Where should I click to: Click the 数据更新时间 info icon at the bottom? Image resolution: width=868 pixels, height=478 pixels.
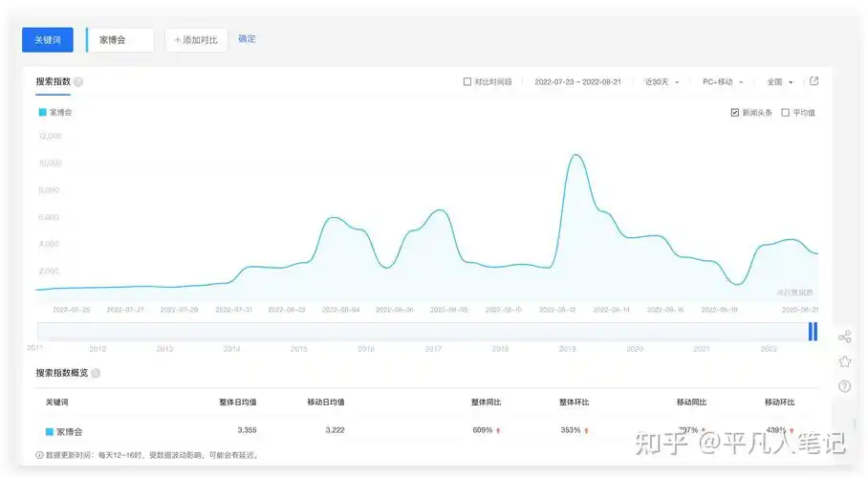tap(39, 455)
